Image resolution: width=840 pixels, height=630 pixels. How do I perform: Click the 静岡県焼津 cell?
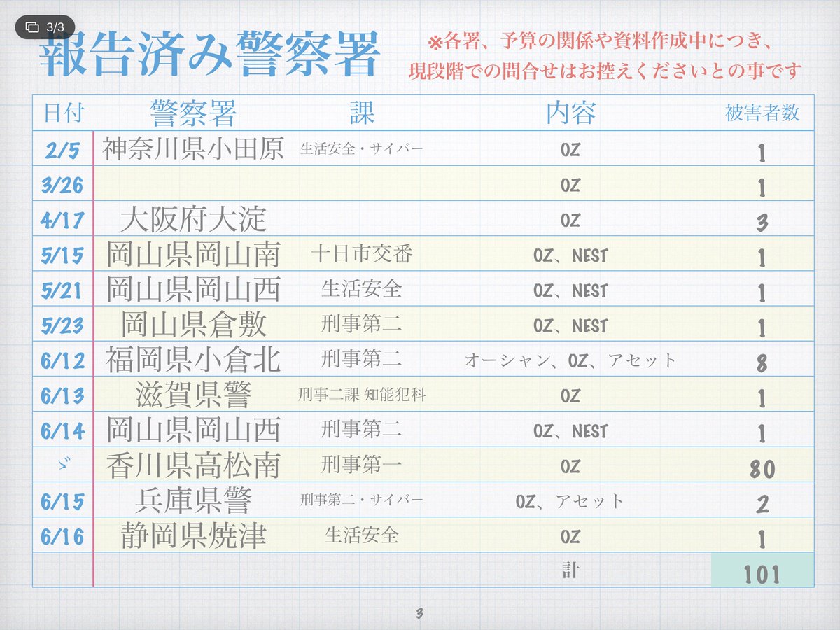pyautogui.click(x=194, y=535)
